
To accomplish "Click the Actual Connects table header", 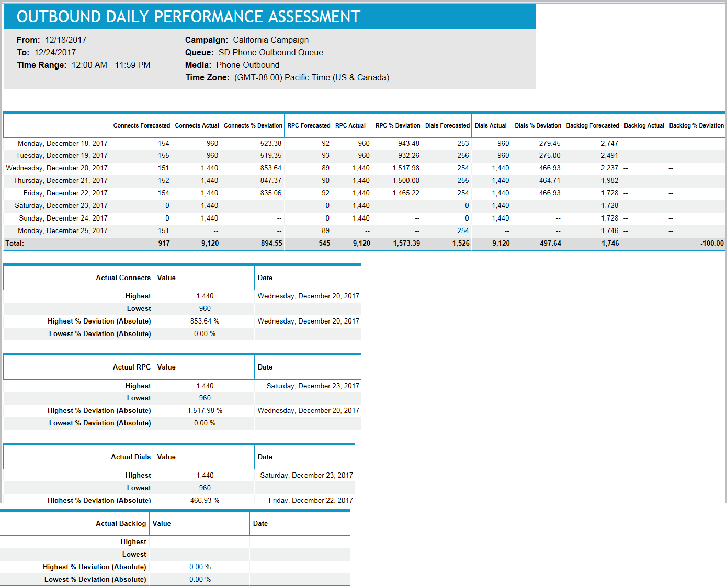I will coord(123,278).
